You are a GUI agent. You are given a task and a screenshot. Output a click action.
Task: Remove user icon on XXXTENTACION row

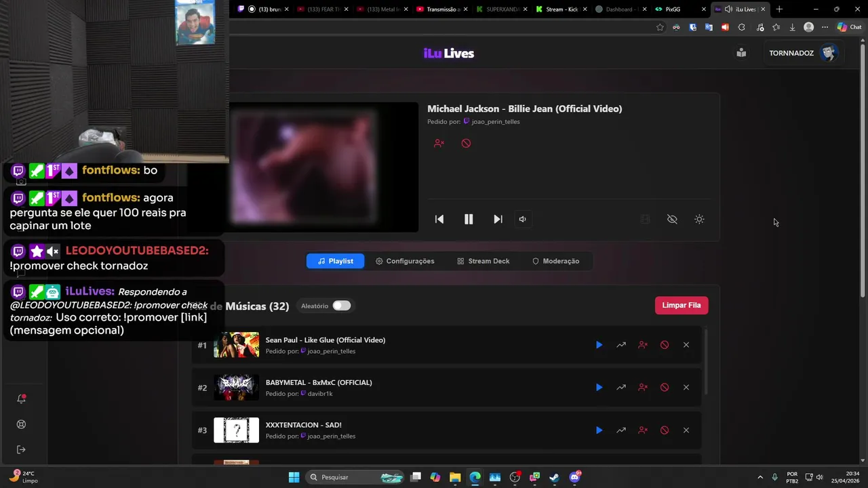pyautogui.click(x=642, y=430)
